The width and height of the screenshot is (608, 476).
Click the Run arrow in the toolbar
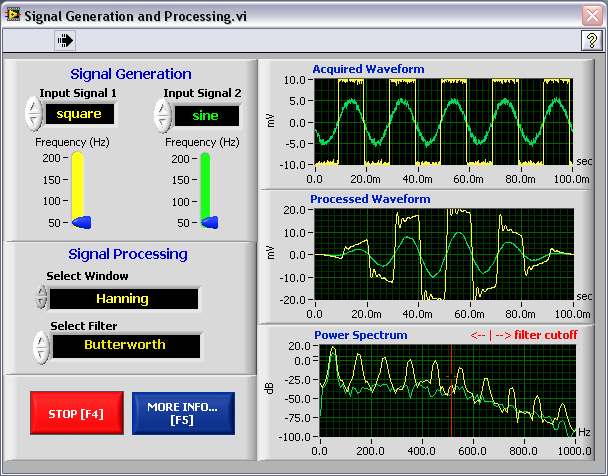(66, 40)
